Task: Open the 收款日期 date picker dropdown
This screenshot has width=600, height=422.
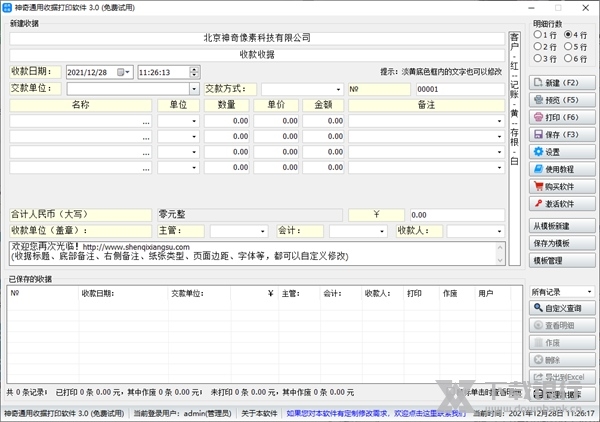Action: click(127, 72)
